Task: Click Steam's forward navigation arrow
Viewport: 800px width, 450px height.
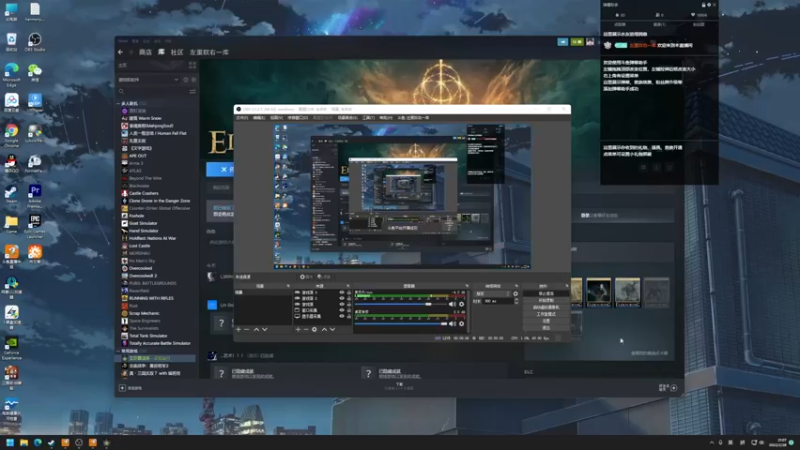Action: [x=131, y=52]
